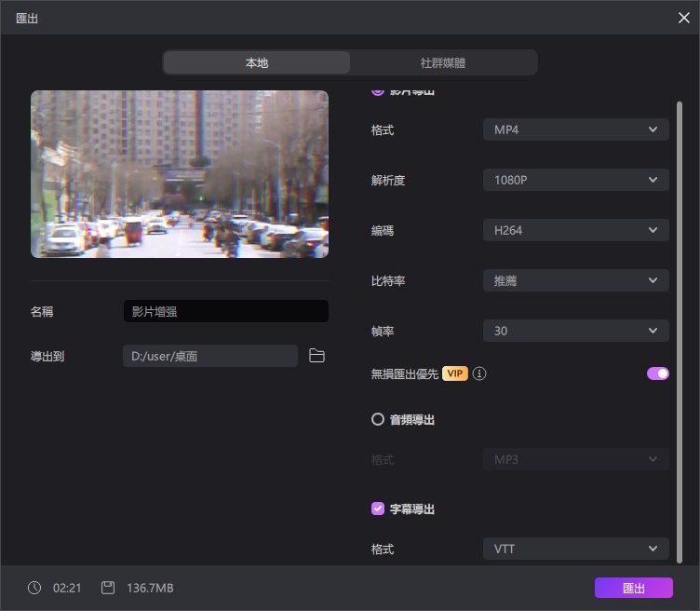Screen dimensions: 700x611
Task: Expand the 解析度 1080P dropdown
Action: pyautogui.click(x=575, y=180)
